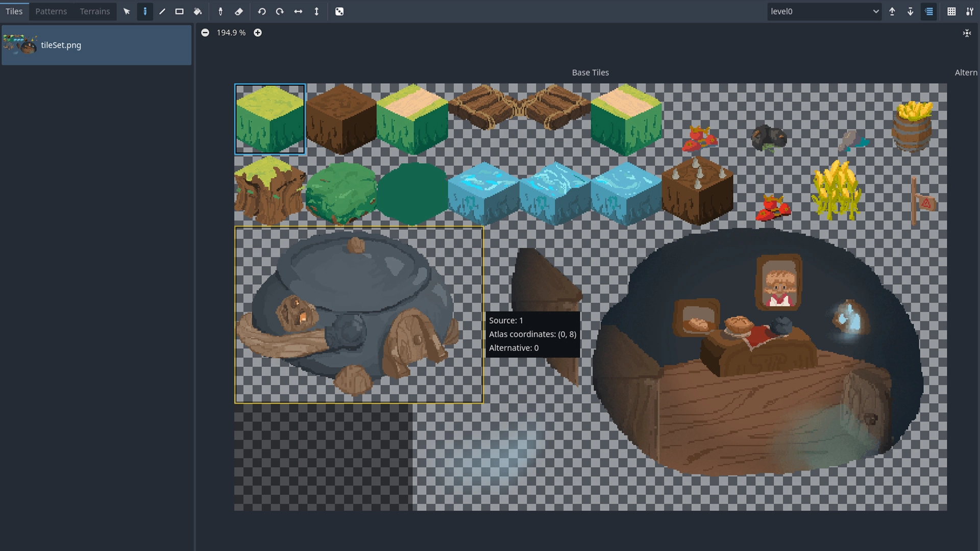Open the Terrains tab

pos(94,11)
